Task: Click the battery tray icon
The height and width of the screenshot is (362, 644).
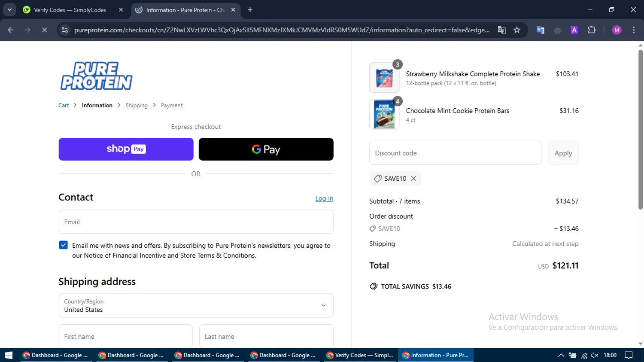Action: click(x=572, y=355)
